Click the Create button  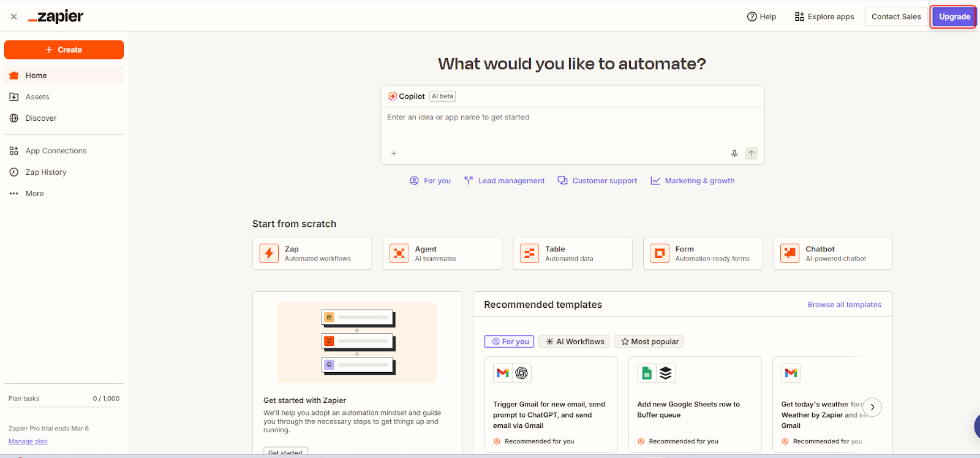pos(64,50)
